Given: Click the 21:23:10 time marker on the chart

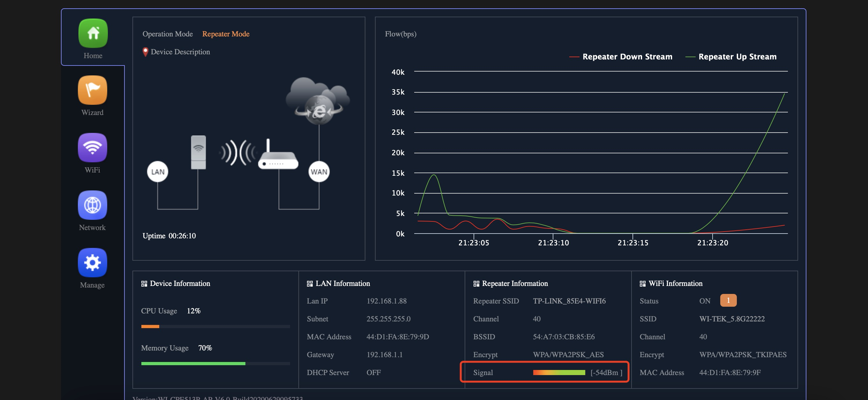Looking at the screenshot, I should (553, 242).
